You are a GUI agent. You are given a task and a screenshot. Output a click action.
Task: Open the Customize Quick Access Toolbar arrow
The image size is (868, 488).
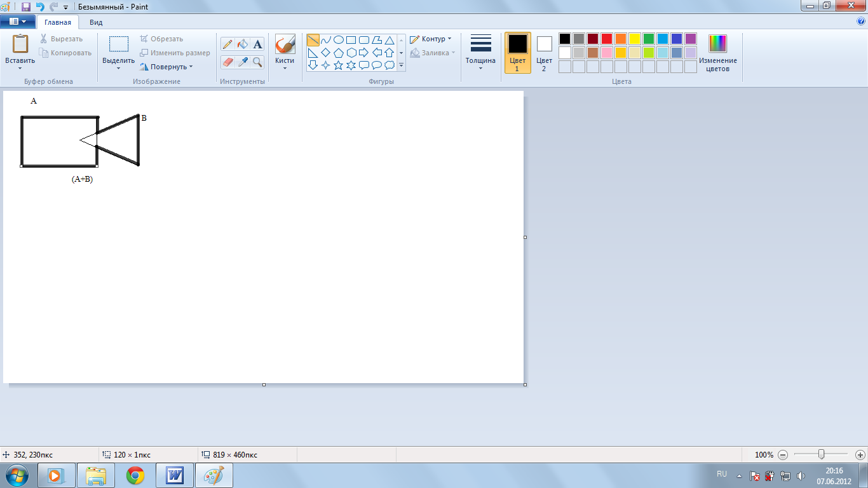point(65,8)
